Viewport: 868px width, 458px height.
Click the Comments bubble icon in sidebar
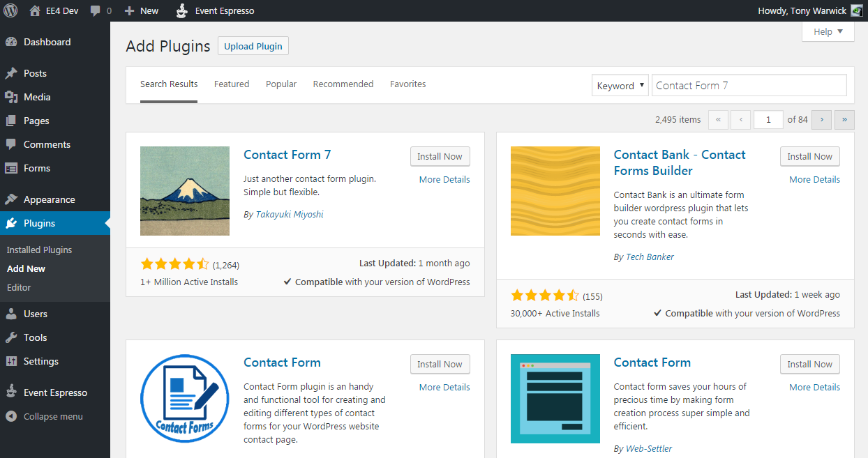(11, 144)
